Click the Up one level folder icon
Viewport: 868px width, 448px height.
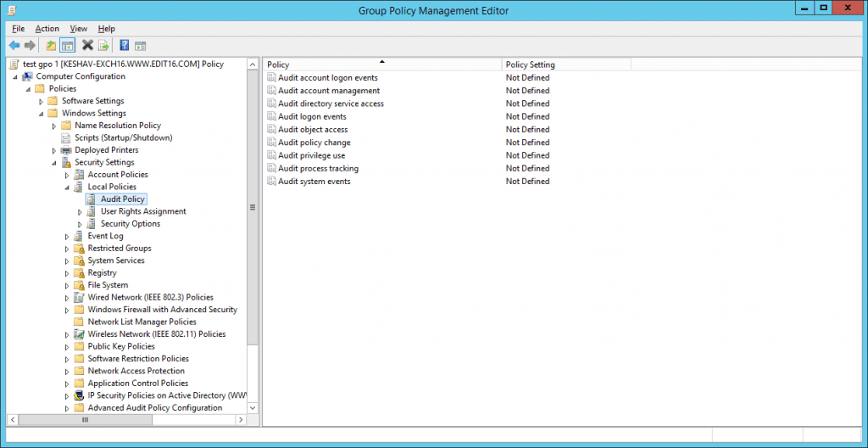[x=51, y=46]
